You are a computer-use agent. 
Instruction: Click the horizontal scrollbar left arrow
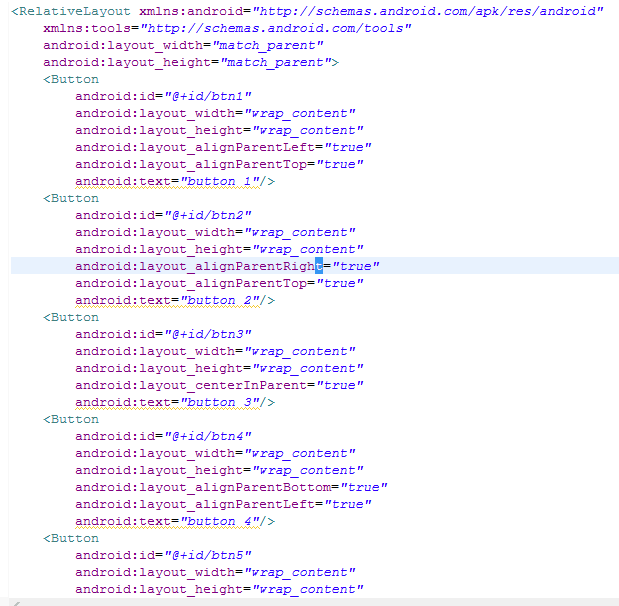point(16,603)
